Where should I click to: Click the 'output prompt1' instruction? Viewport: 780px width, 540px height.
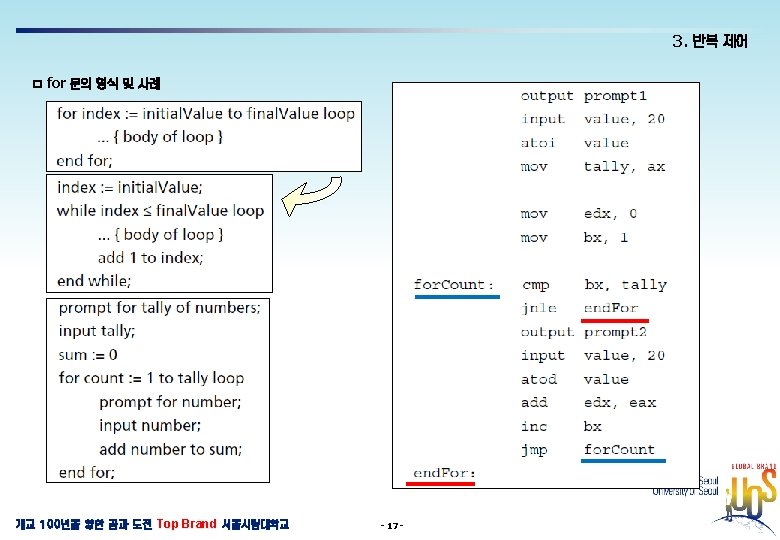pyautogui.click(x=584, y=95)
